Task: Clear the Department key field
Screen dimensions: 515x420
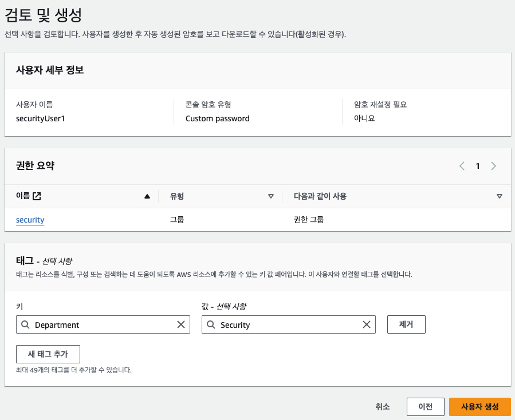Action: (181, 324)
